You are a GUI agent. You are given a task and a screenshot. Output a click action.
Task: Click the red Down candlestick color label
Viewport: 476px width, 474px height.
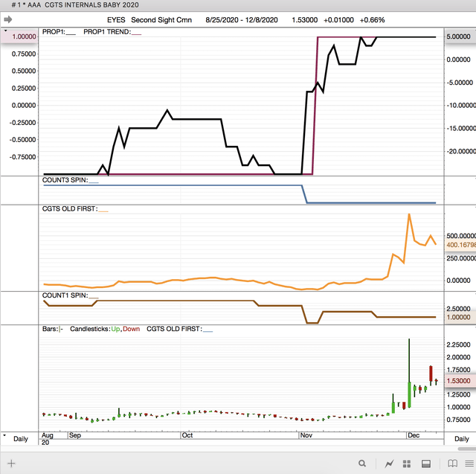tap(131, 329)
